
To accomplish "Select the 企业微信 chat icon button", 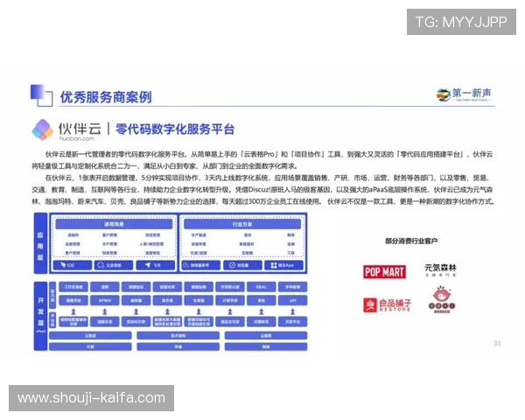I will click(x=114, y=265).
